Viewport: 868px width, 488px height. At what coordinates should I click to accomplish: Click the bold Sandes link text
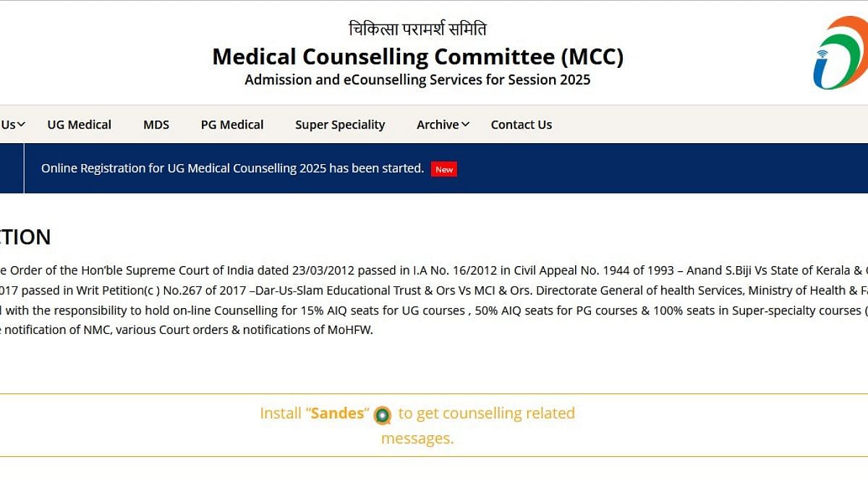(337, 414)
